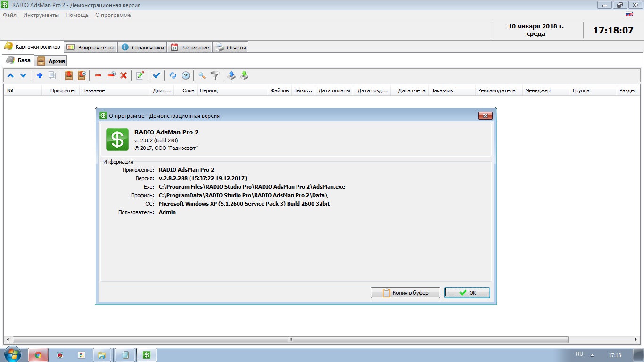Delete using the red X icon

click(x=124, y=75)
